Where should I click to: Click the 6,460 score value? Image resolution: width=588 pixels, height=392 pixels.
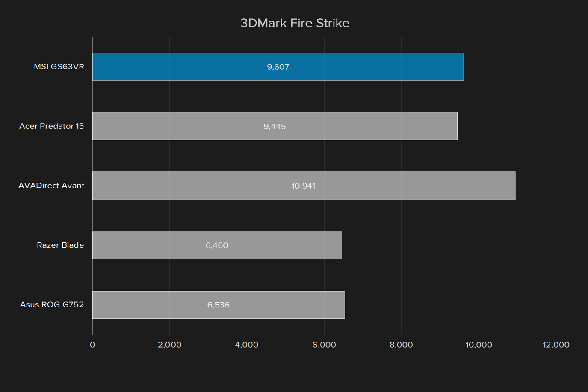[217, 245]
